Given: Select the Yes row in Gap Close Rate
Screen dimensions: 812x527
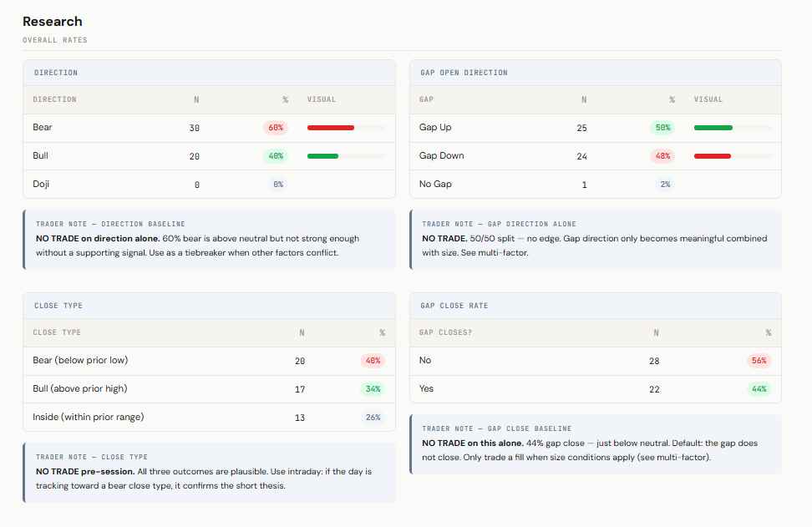Looking at the screenshot, I should (427, 389).
